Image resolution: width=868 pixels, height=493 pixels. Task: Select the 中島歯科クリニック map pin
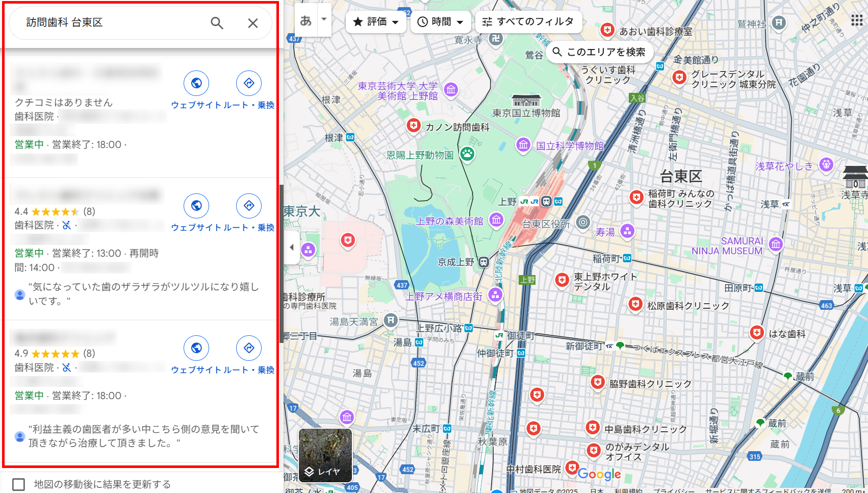tap(593, 428)
